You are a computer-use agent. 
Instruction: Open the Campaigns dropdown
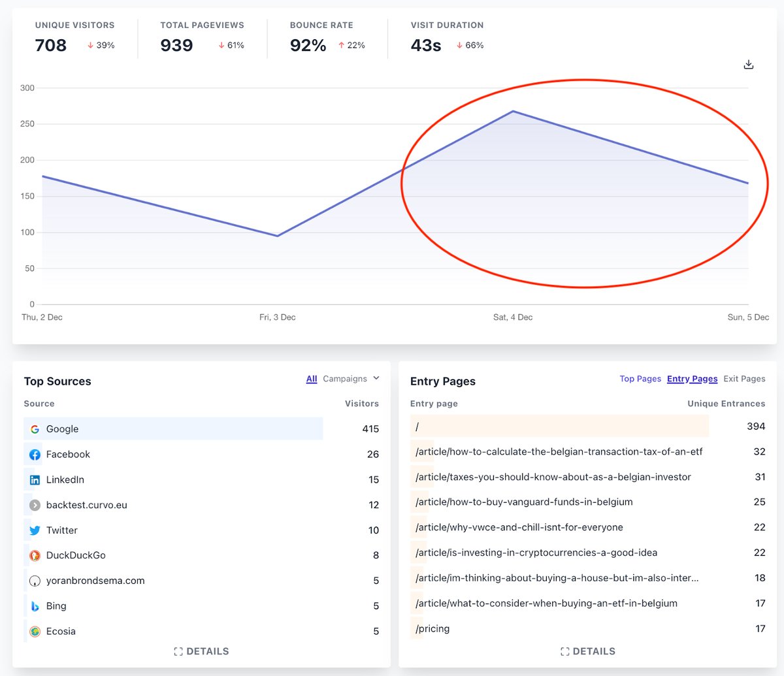click(x=351, y=379)
